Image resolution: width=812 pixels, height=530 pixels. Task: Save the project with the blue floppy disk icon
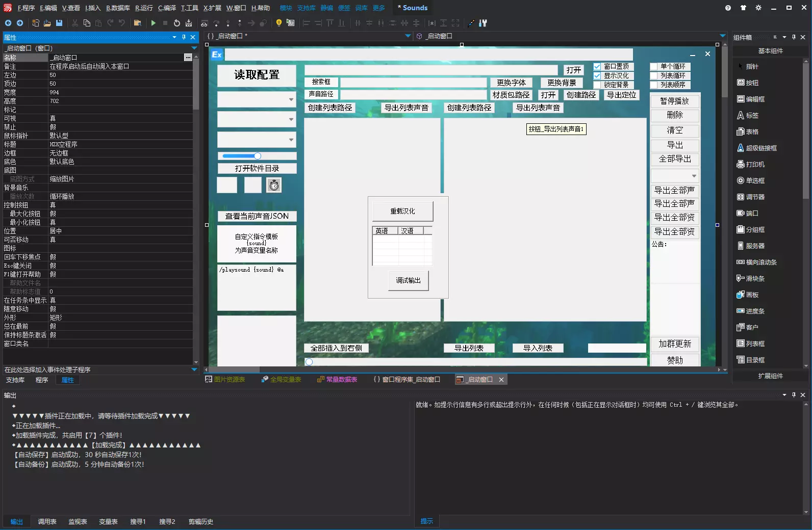coord(59,23)
